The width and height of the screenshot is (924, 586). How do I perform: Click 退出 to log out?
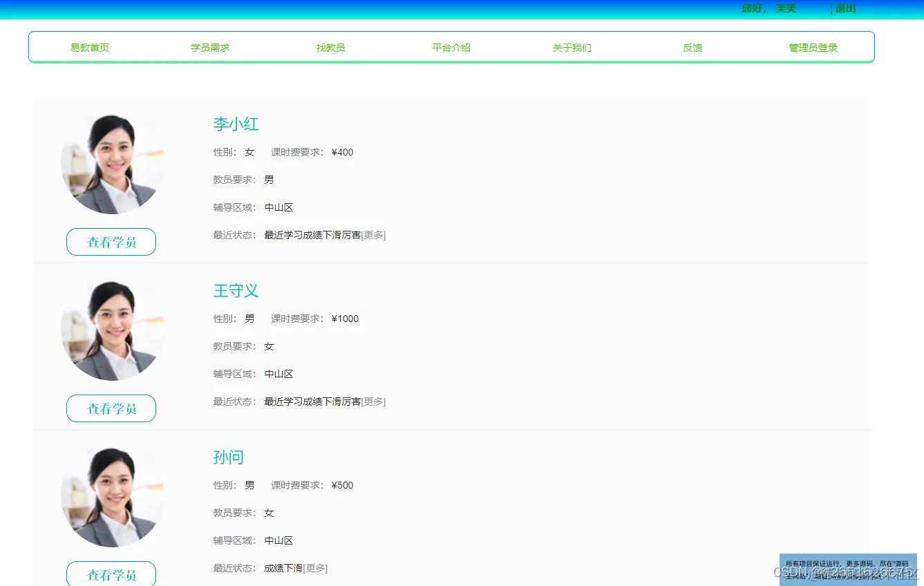tap(845, 9)
